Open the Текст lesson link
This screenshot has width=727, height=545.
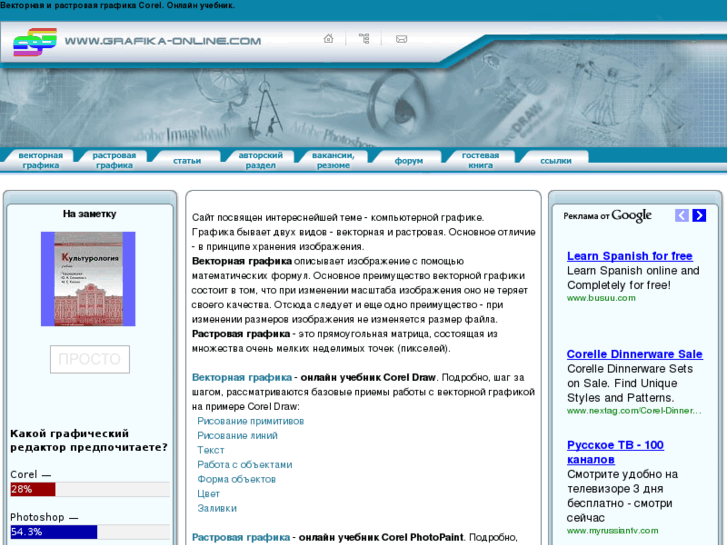(210, 450)
